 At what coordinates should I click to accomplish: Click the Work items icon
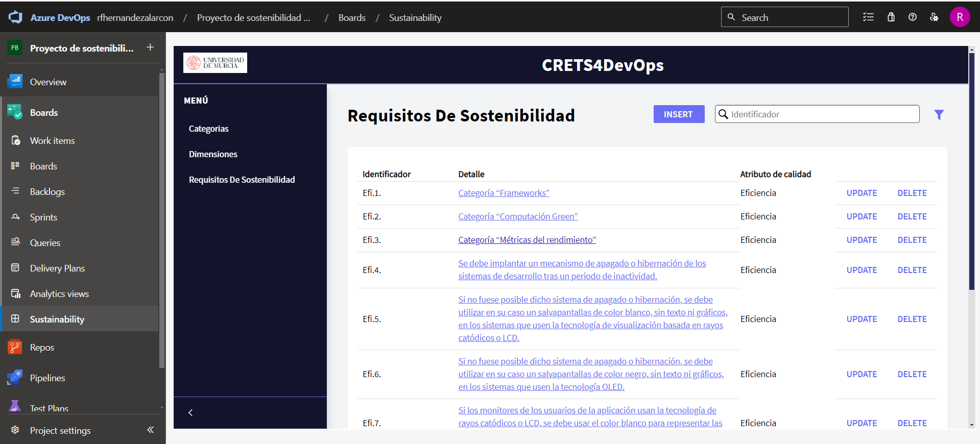click(x=16, y=140)
